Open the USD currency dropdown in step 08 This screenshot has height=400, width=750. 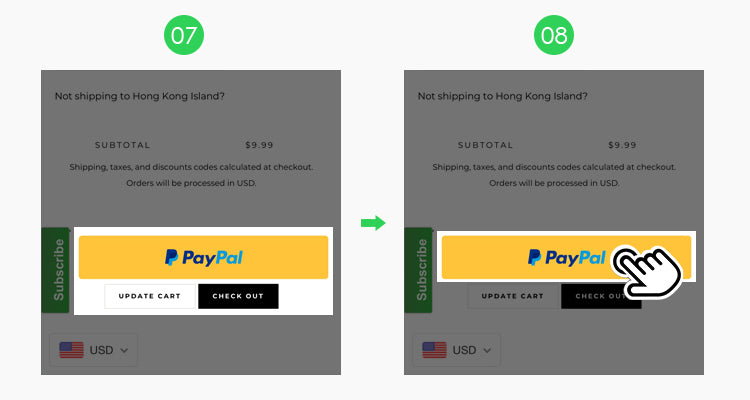pyautogui.click(x=457, y=350)
